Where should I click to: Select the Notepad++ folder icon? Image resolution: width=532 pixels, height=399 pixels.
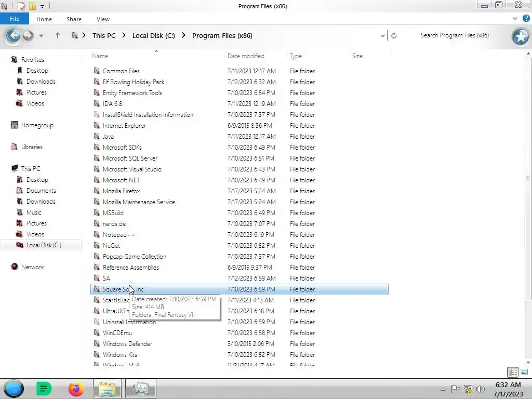pos(97,234)
